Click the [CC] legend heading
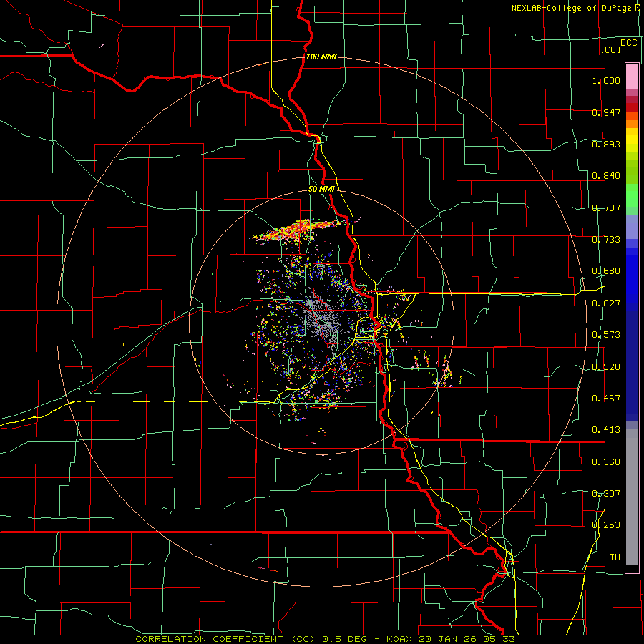 coord(611,49)
